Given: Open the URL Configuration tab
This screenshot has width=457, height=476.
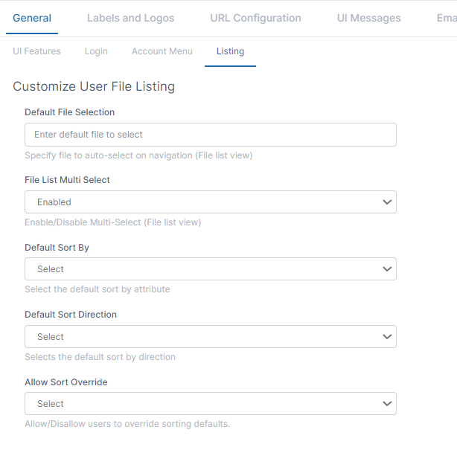Looking at the screenshot, I should (x=255, y=18).
